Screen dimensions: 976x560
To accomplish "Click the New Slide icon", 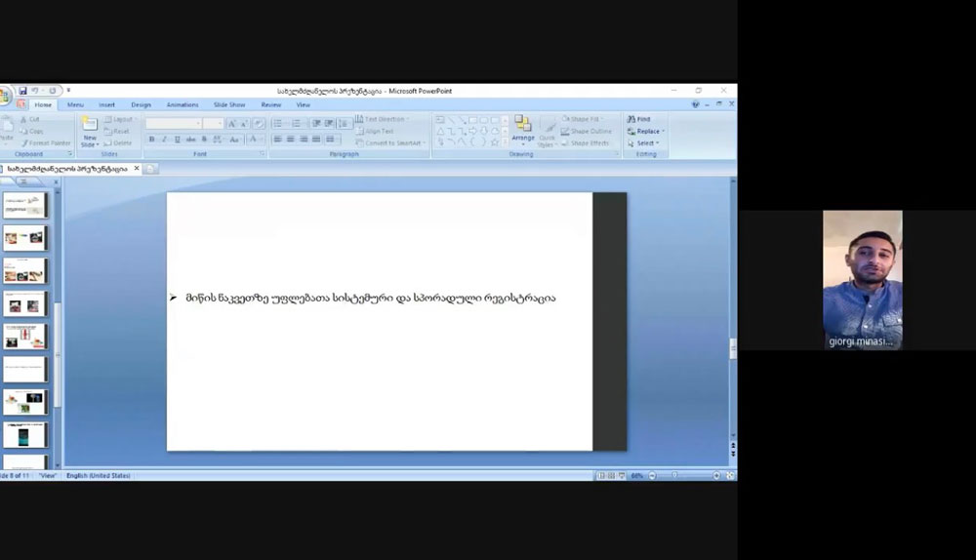I will coord(90,130).
